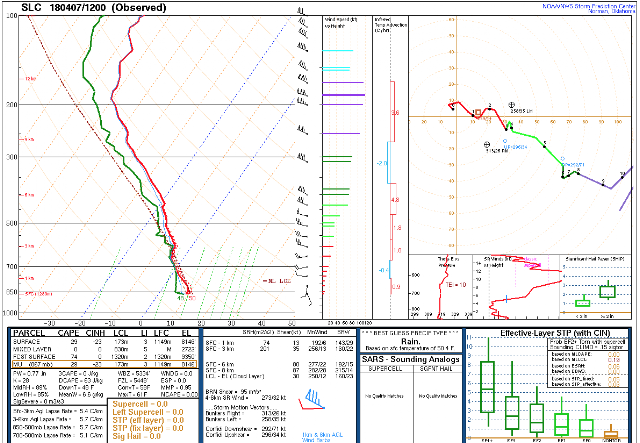The width and height of the screenshot is (640, 443).
Task: Click the LCL - EL (Cloud Layer) row
Action: tap(280, 376)
